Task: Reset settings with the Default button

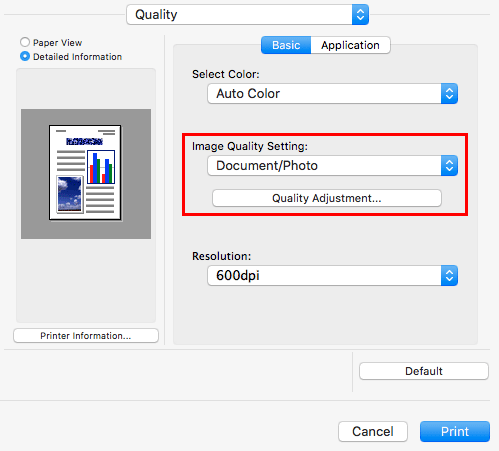Action: coord(424,371)
